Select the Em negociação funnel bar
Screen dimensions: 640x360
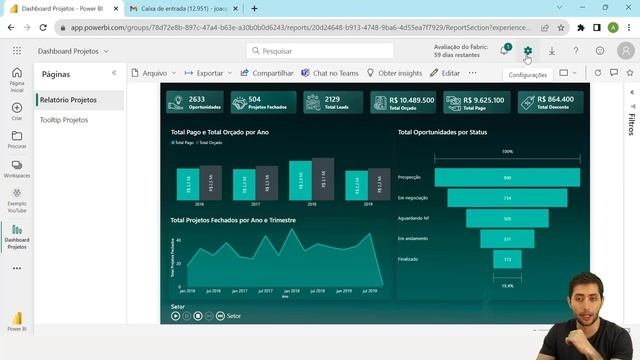[507, 198]
